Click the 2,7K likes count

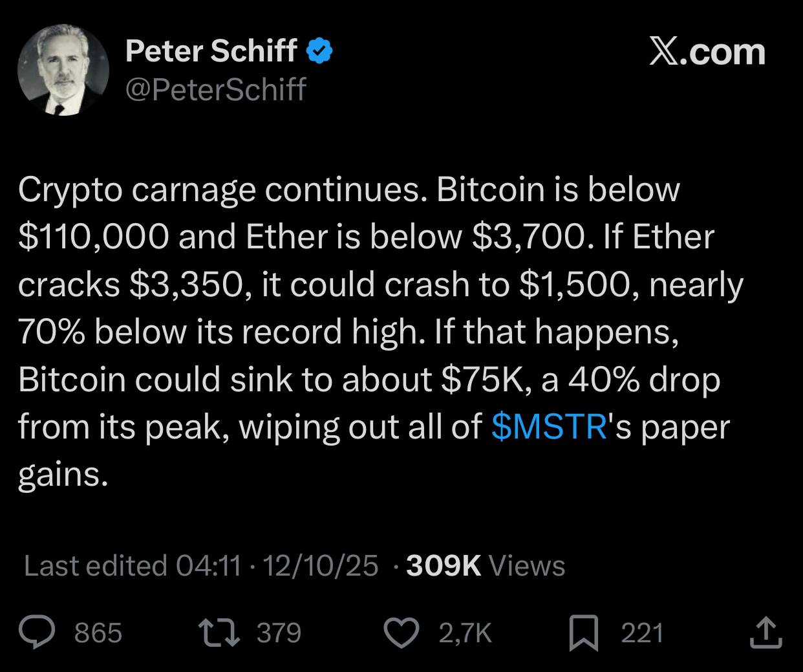465,633
